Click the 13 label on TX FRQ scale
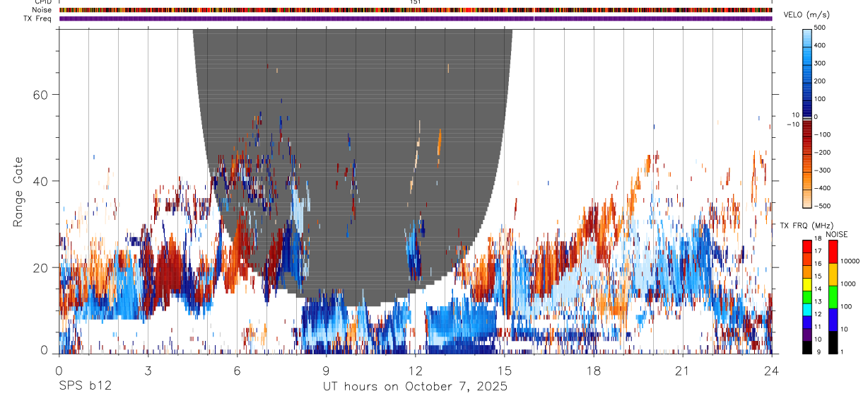 pyautogui.click(x=819, y=301)
